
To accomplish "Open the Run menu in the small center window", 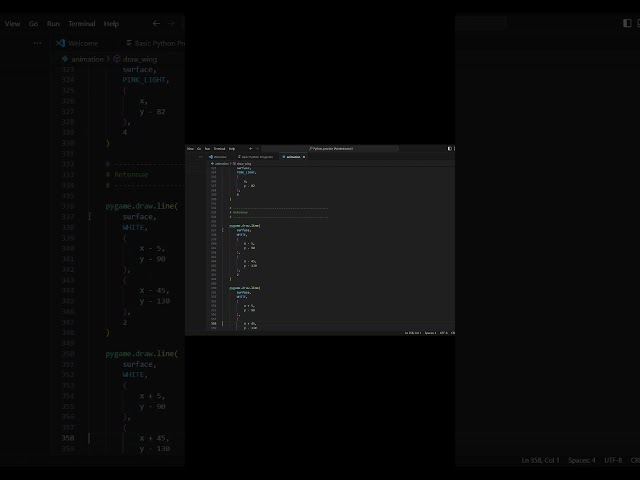I will click(207, 149).
